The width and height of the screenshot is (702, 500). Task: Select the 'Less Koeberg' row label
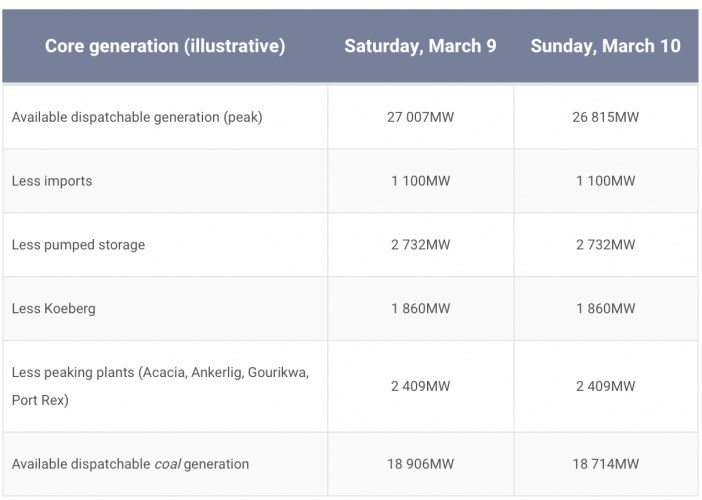(x=54, y=309)
